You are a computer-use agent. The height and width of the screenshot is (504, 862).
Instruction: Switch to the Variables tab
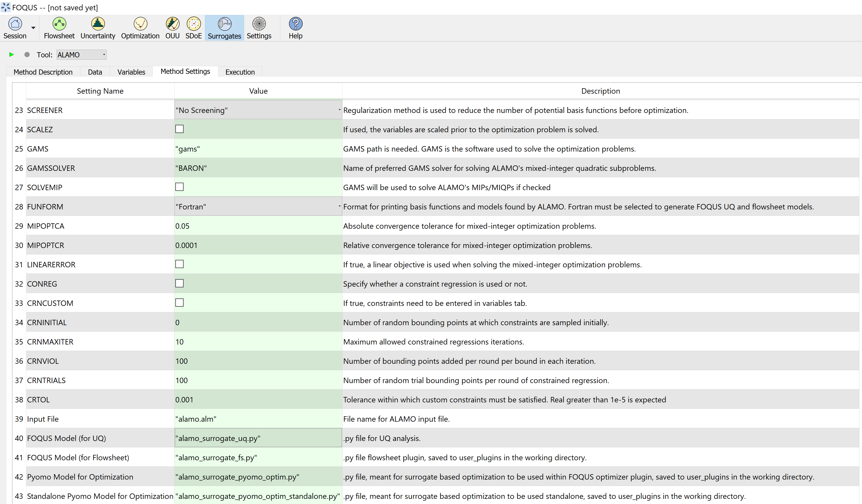coord(131,72)
